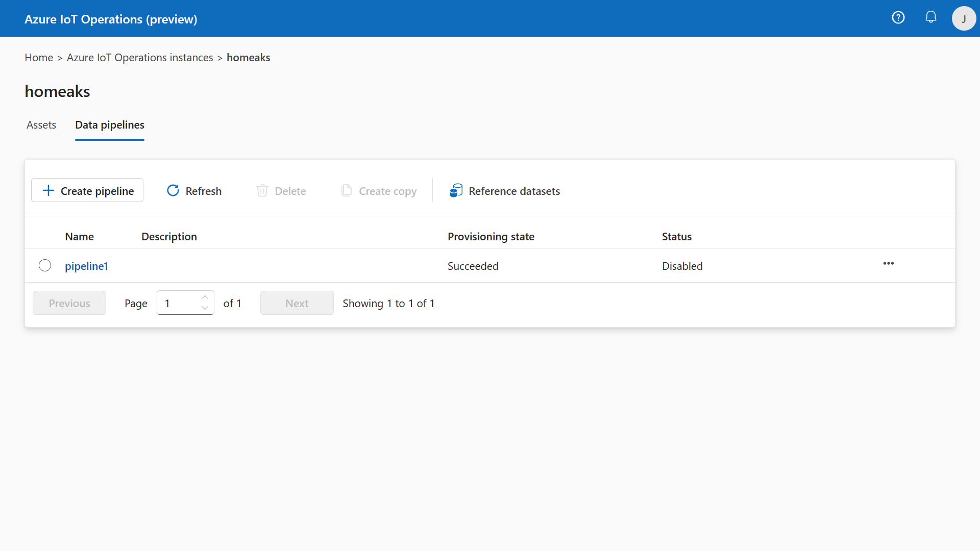Refresh the pipelines list
The height and width of the screenshot is (551, 980).
coord(194,190)
